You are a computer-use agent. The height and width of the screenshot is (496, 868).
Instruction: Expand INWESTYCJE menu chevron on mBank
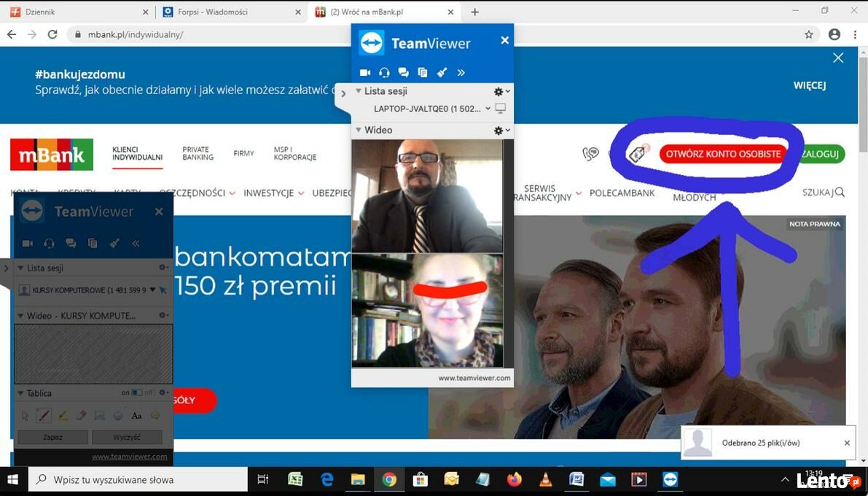click(x=301, y=193)
